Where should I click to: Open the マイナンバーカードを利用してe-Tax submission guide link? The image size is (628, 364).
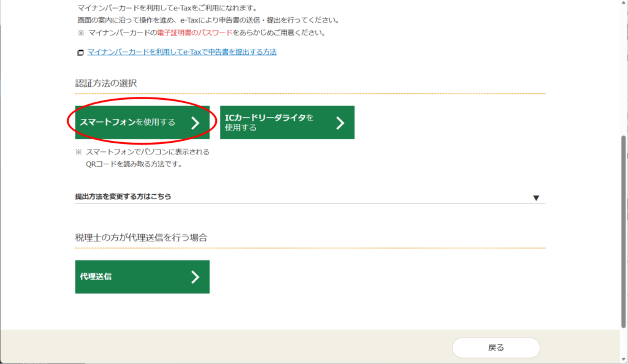[182, 52]
